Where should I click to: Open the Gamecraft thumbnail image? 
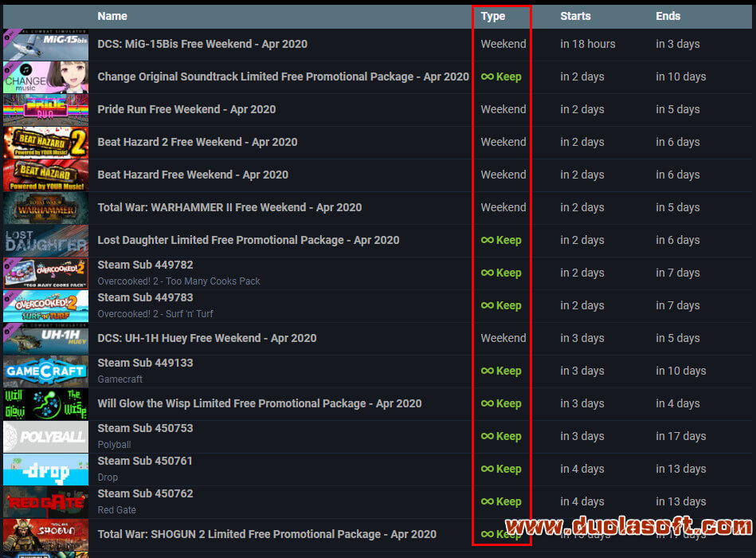click(x=45, y=371)
